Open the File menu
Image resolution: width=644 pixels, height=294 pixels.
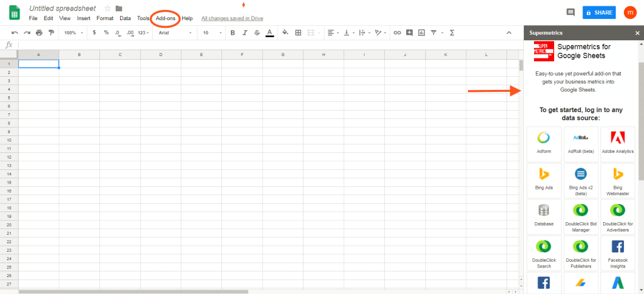(x=33, y=18)
